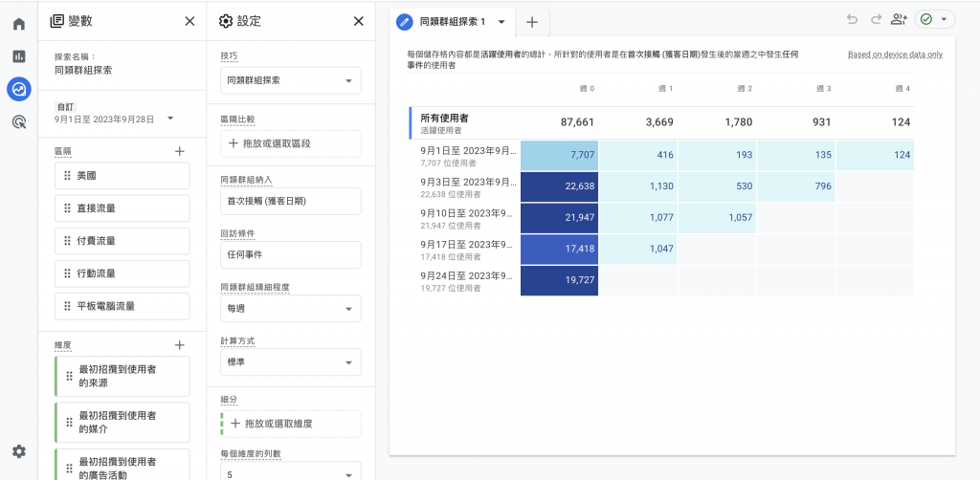Click Based on device data only link

895,55
